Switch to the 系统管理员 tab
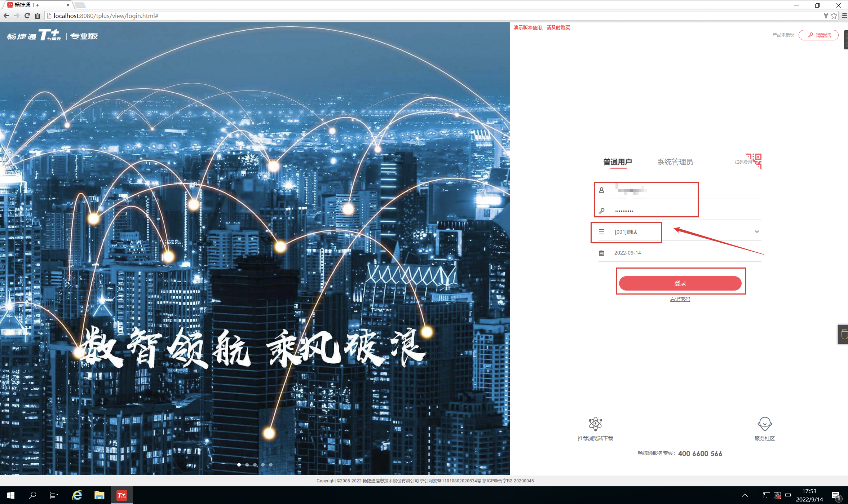The width and height of the screenshot is (848, 504). (675, 162)
